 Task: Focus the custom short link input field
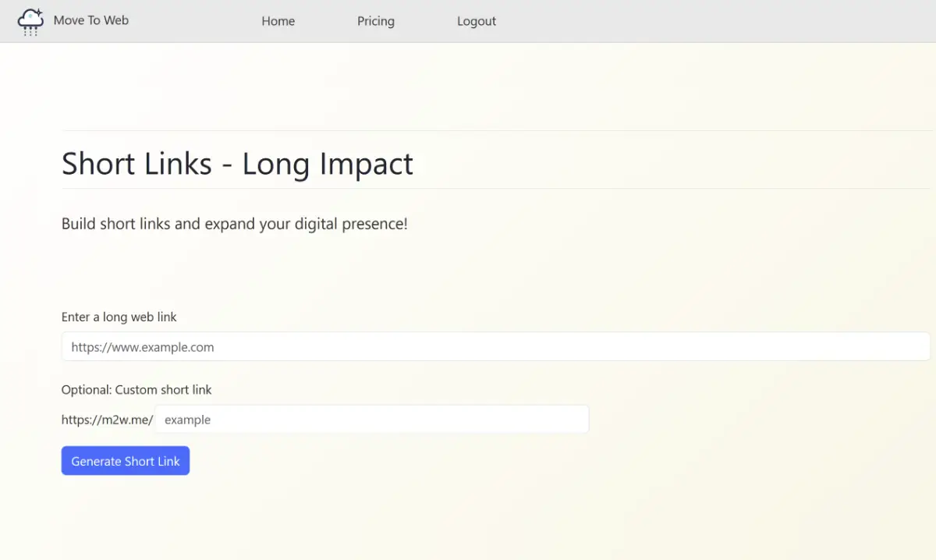pos(371,420)
